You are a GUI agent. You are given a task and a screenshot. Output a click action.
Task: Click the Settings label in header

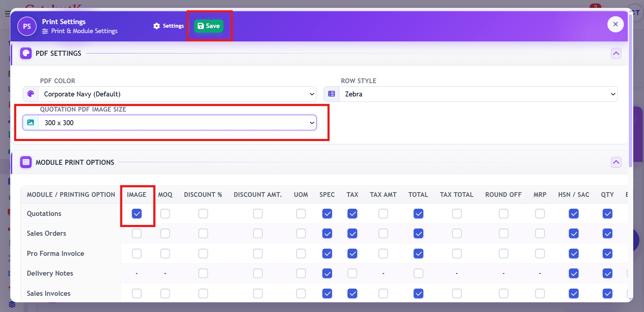pos(173,26)
